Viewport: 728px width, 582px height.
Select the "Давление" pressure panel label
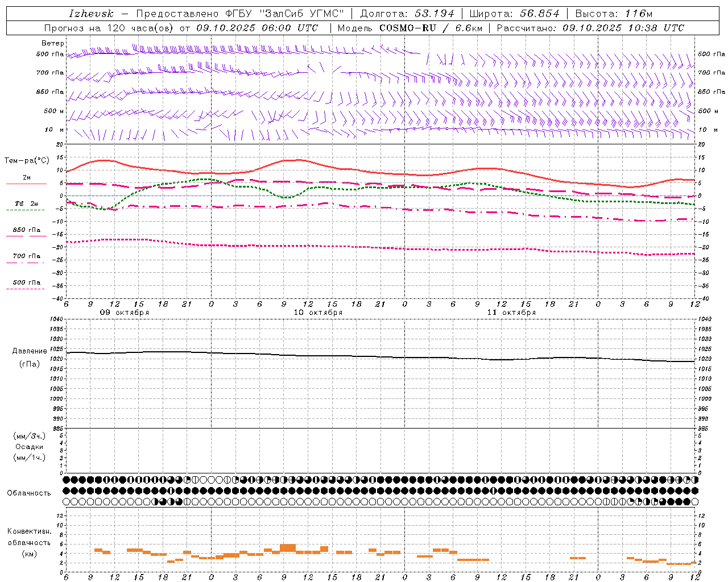[30, 351]
